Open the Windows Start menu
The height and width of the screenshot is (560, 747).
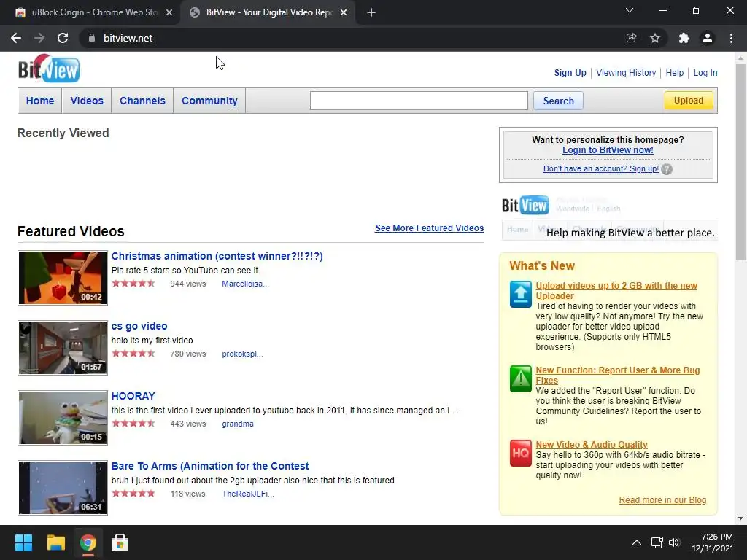[x=23, y=542]
